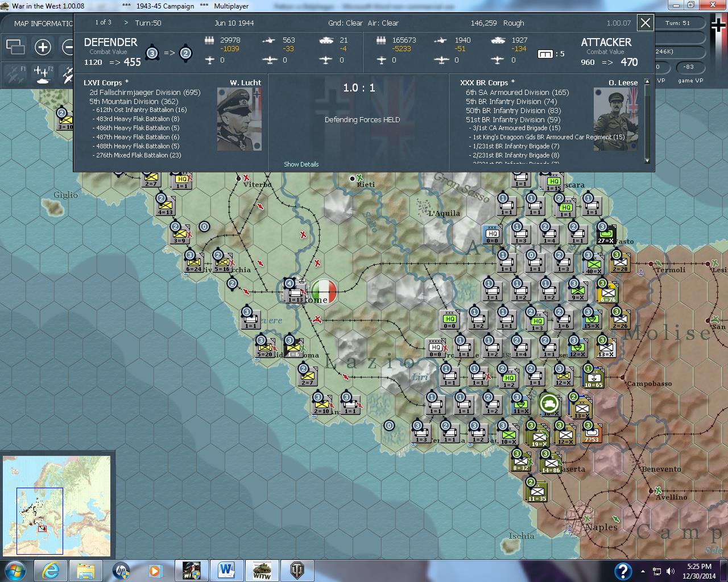Go to next combat report arrow
Image resolution: width=728 pixels, height=582 pixels.
tap(126, 23)
